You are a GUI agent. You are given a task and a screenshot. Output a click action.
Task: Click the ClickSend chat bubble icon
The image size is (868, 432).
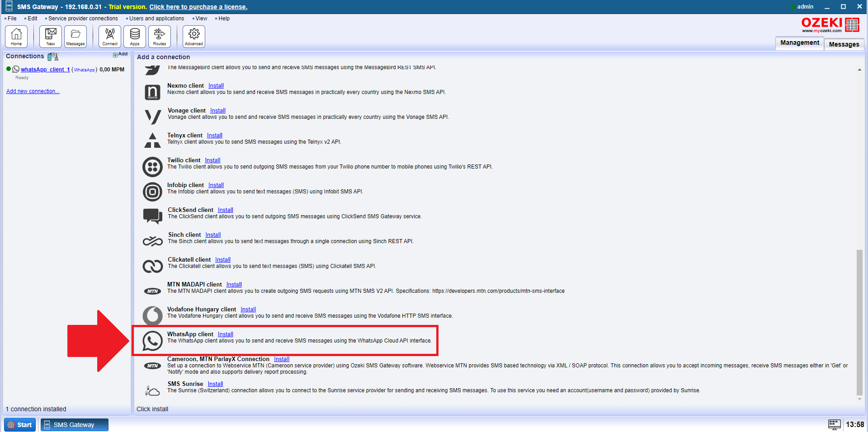click(153, 216)
